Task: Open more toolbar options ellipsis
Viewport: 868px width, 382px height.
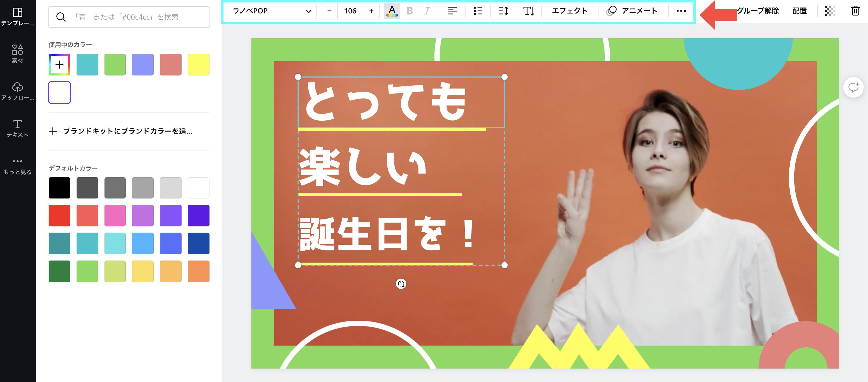Action: click(x=681, y=11)
